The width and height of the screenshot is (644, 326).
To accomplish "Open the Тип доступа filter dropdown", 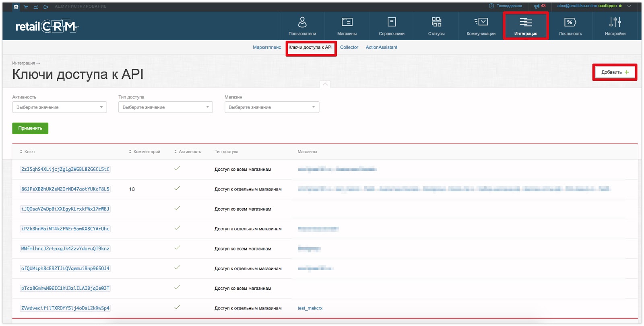I will tap(165, 107).
